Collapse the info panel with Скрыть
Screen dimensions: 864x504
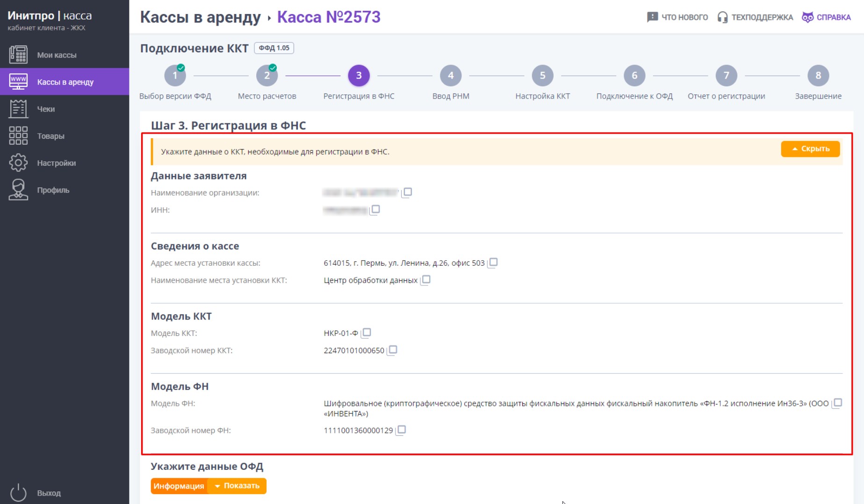tap(810, 149)
